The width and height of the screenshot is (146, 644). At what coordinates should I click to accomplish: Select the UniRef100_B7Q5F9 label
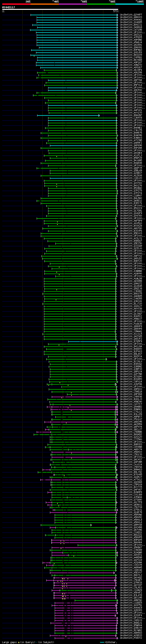click(131, 341)
